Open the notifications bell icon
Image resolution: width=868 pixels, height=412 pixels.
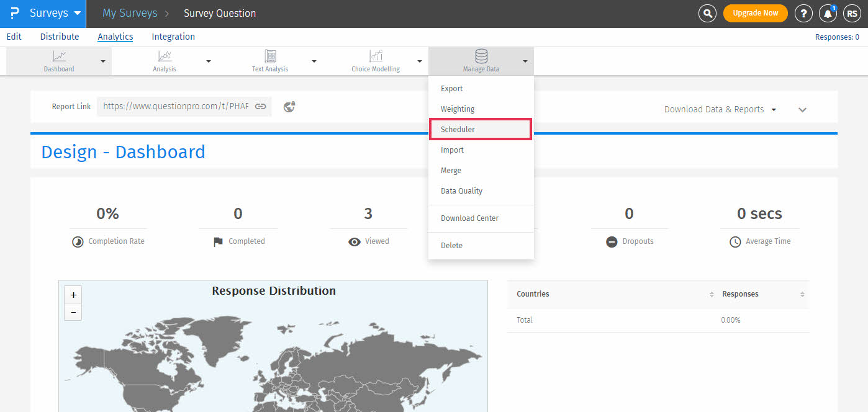pyautogui.click(x=828, y=13)
